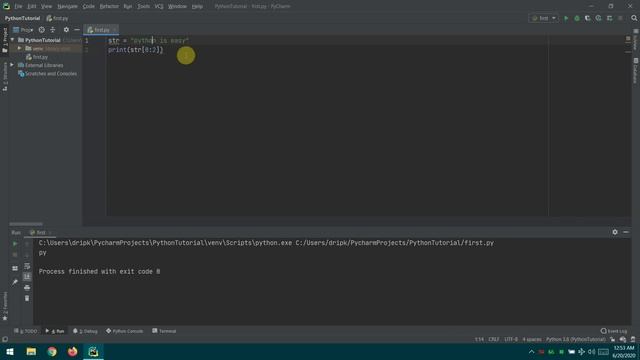Viewport: 640px width, 360px height.
Task: Open Database side tab on right edge
Action: (636, 71)
